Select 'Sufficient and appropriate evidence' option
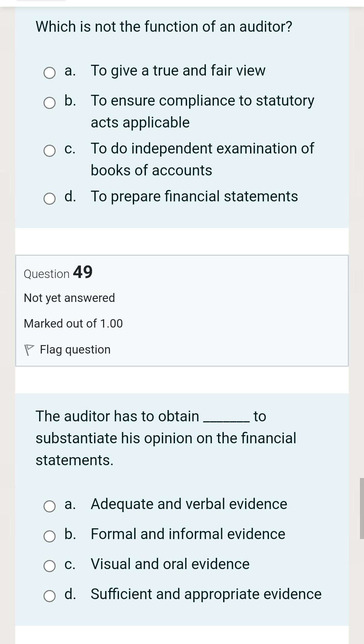This screenshot has width=364, height=644. coord(49,596)
